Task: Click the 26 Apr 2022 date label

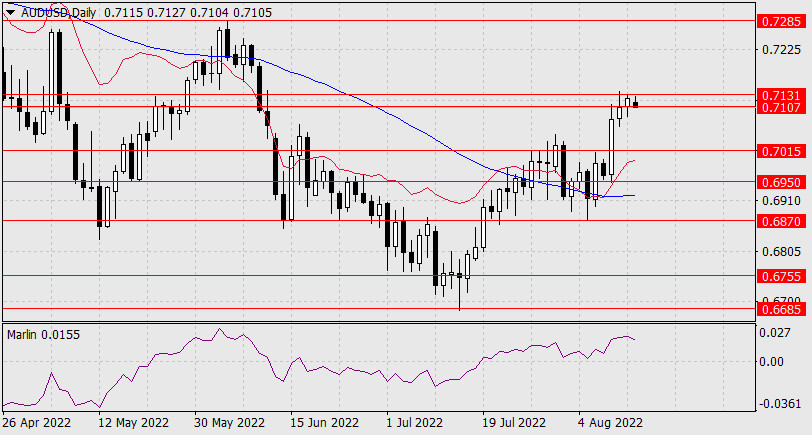Action: [36, 423]
